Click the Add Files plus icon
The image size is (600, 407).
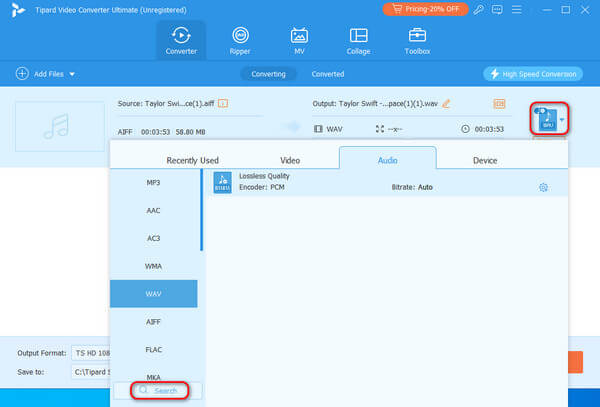pyautogui.click(x=22, y=73)
